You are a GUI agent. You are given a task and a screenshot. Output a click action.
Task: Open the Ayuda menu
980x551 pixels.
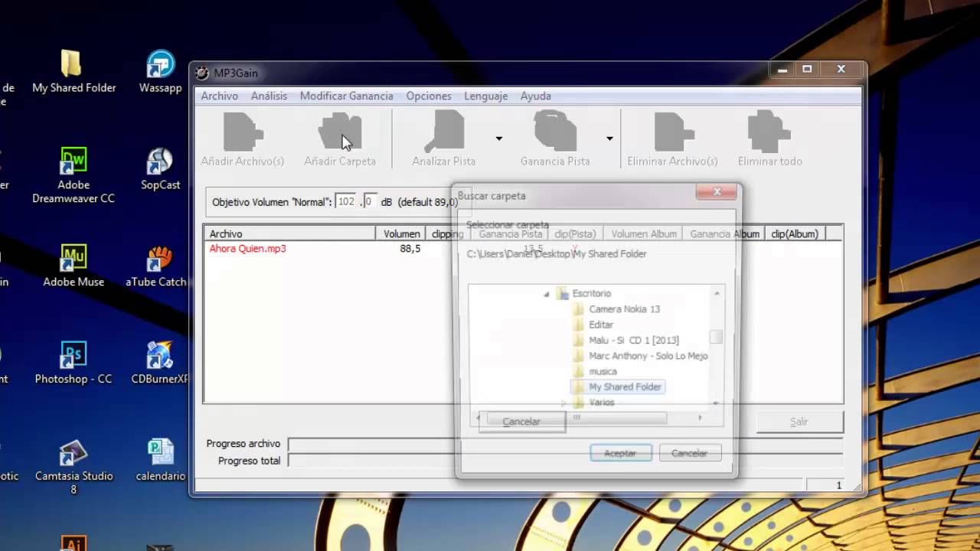pyautogui.click(x=535, y=96)
